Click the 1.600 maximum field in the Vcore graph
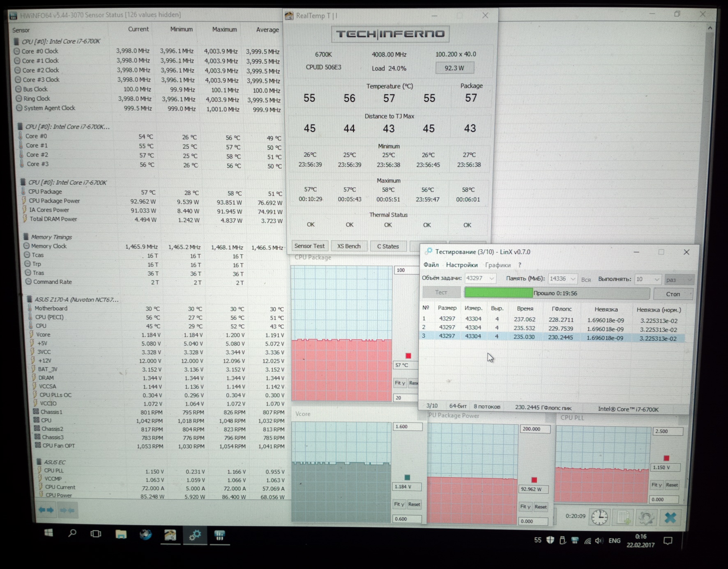This screenshot has width=728, height=569. click(407, 427)
